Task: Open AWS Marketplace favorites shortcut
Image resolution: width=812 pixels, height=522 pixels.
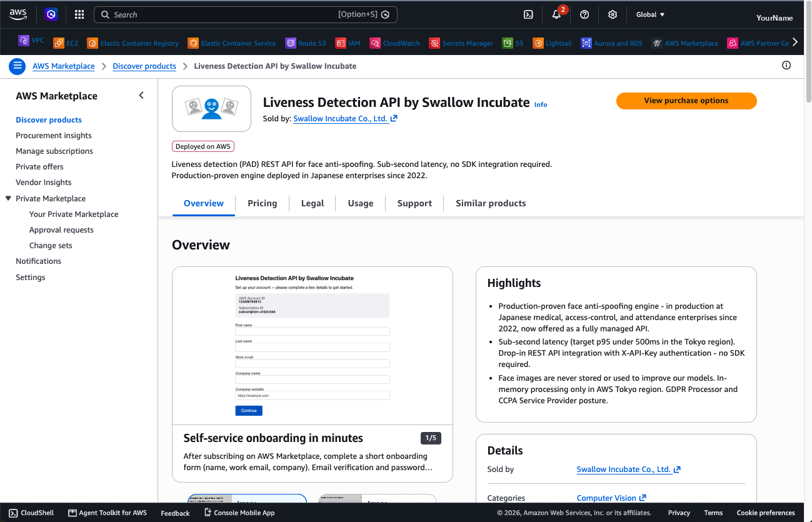Action: [x=684, y=43]
